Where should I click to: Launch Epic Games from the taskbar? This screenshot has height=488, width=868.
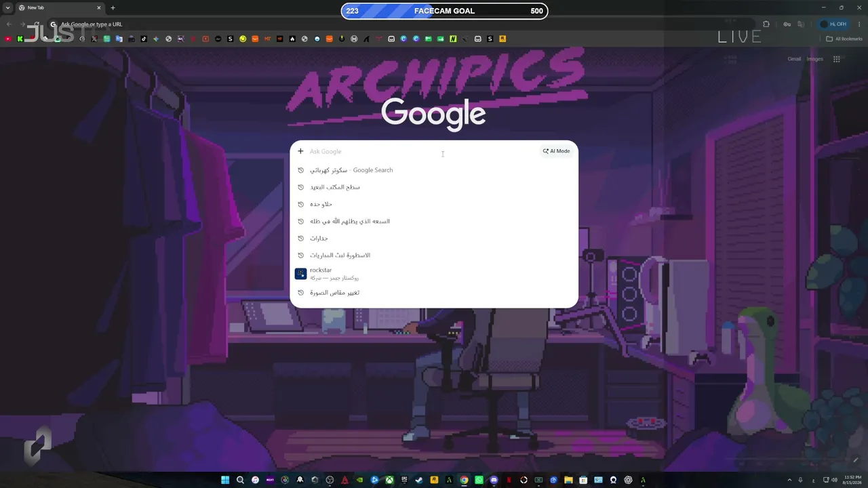pyautogui.click(x=404, y=480)
